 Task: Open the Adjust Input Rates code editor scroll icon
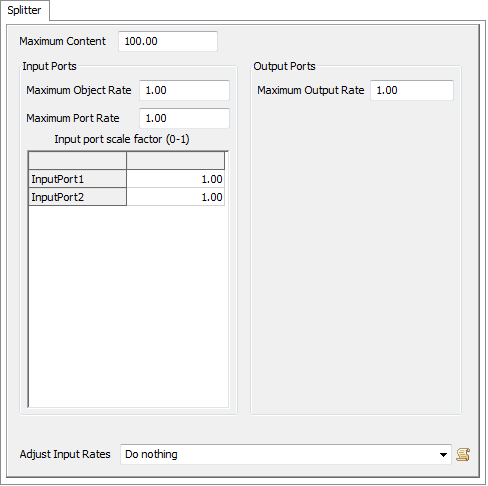(463, 454)
